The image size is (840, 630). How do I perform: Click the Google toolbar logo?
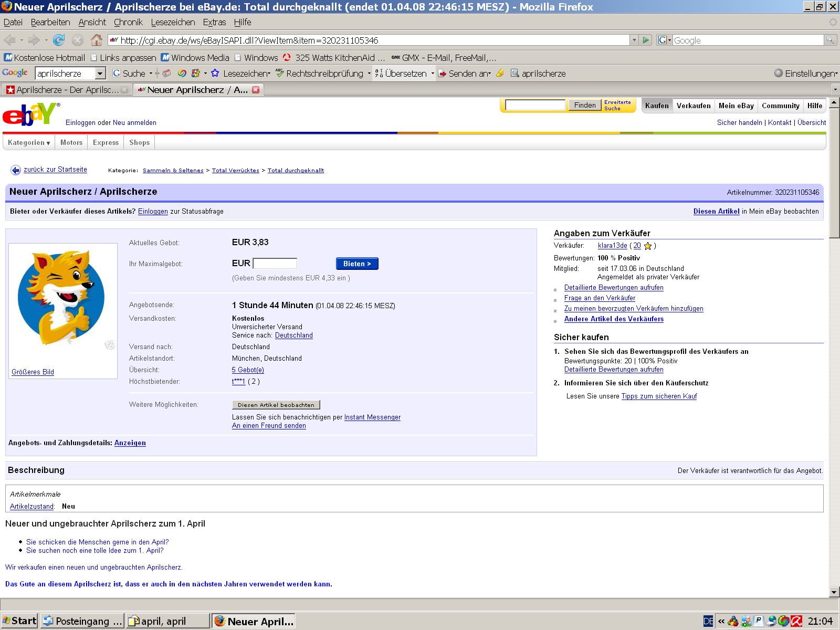15,73
